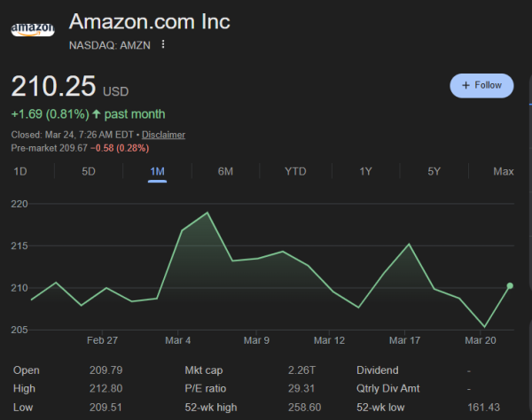The height and width of the screenshot is (420, 532).
Task: Click the NASDAQ: AMZN ticker label
Action: [x=110, y=44]
